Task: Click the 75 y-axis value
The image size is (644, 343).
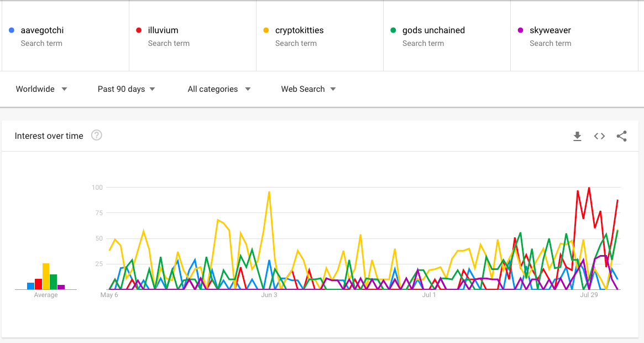Action: (x=99, y=213)
